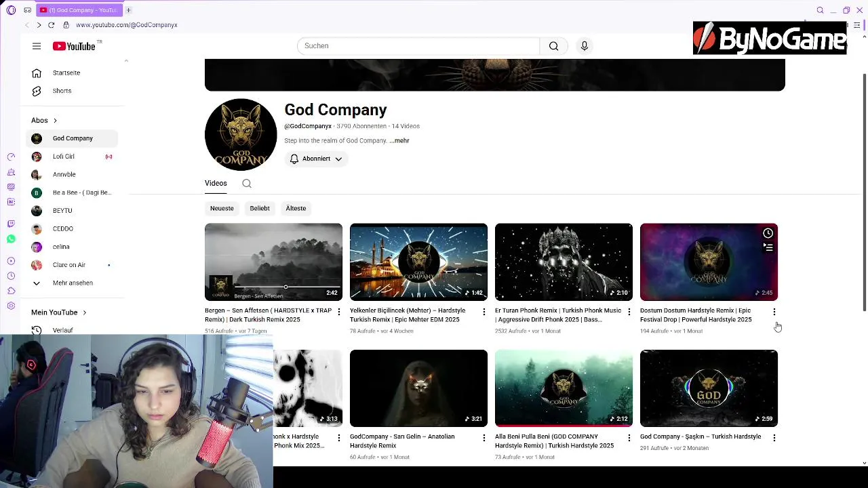The image size is (868, 488).
Task: Open the GX Corner icon beside the tab
Action: point(27,10)
